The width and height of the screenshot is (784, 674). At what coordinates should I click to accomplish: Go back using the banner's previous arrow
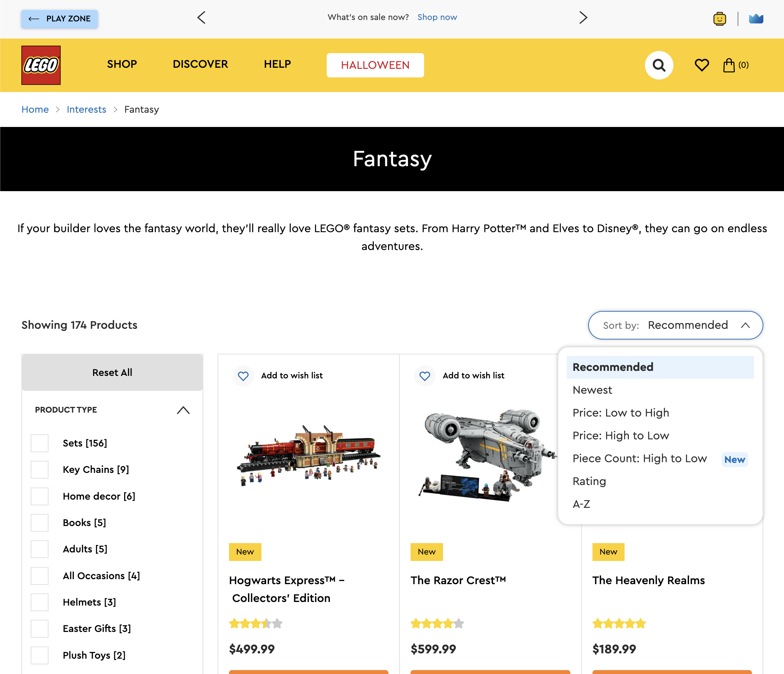point(201,17)
